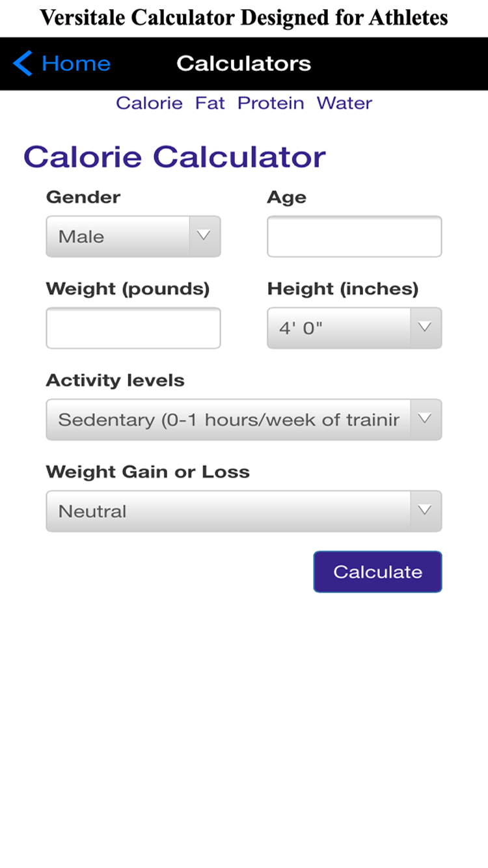Click the Weight (pounds) input field
Image resolution: width=488 pixels, height=868 pixels.
click(x=133, y=329)
